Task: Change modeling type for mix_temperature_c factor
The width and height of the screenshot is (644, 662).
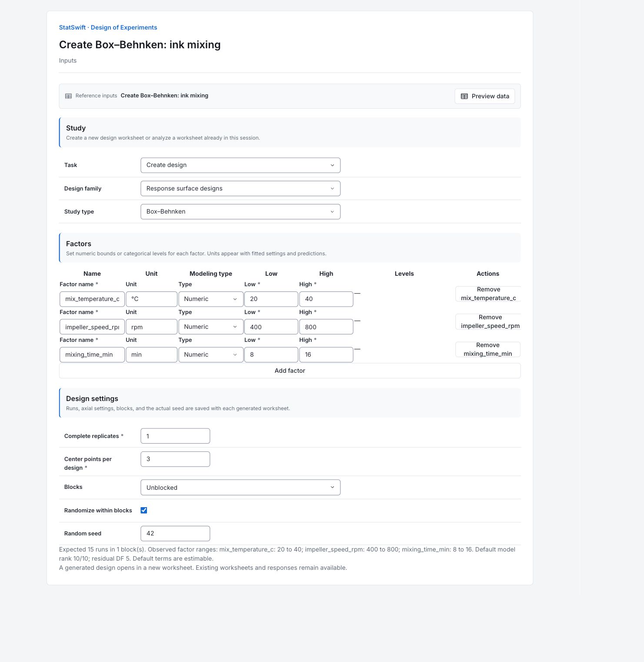Action: (x=211, y=299)
